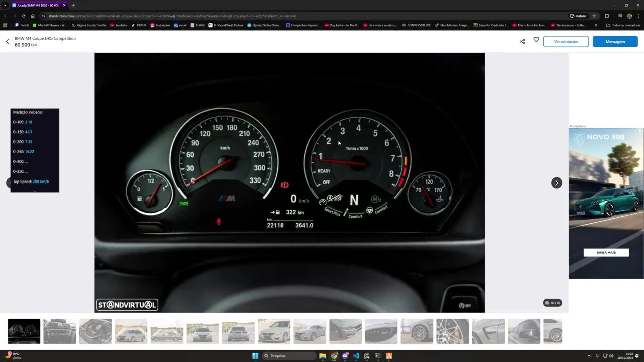This screenshot has width=644, height=362.
Task: Click the back arrow beside BMW M4 title
Action: (8, 42)
